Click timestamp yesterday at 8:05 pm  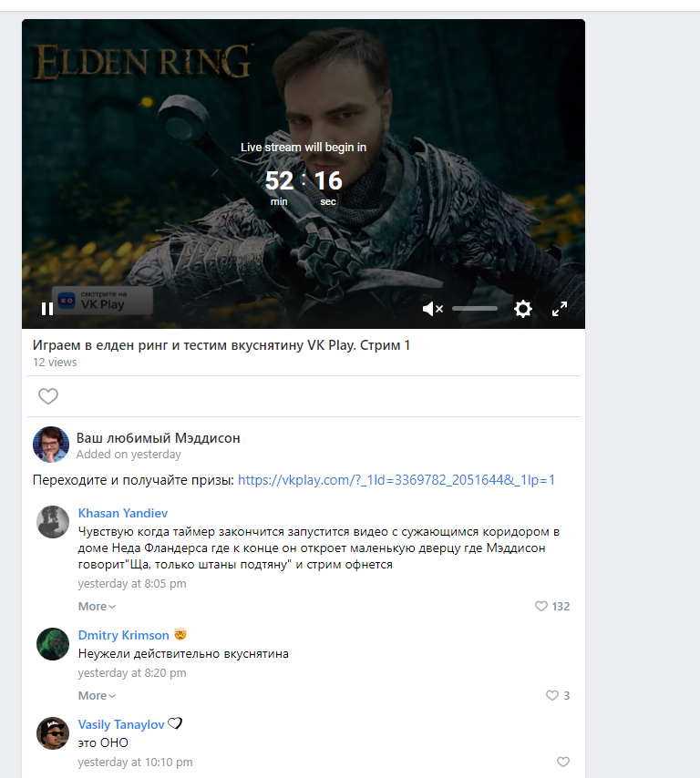pos(132,583)
